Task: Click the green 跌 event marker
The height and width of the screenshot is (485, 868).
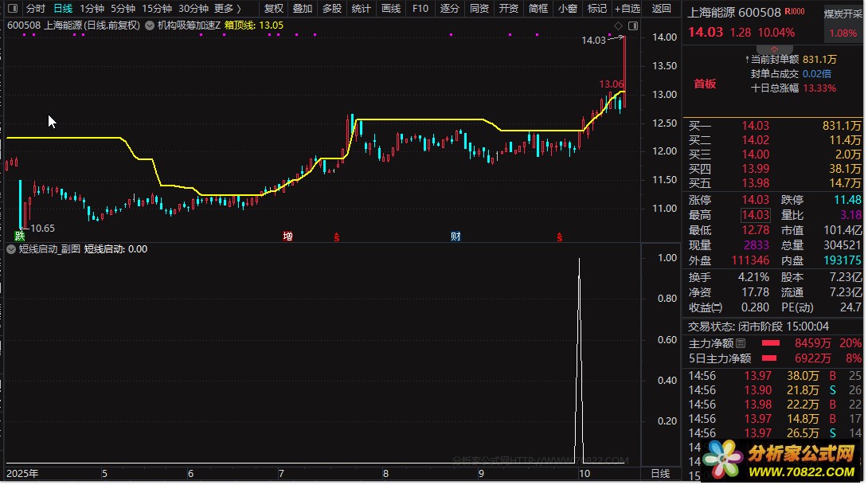Action: click(20, 236)
